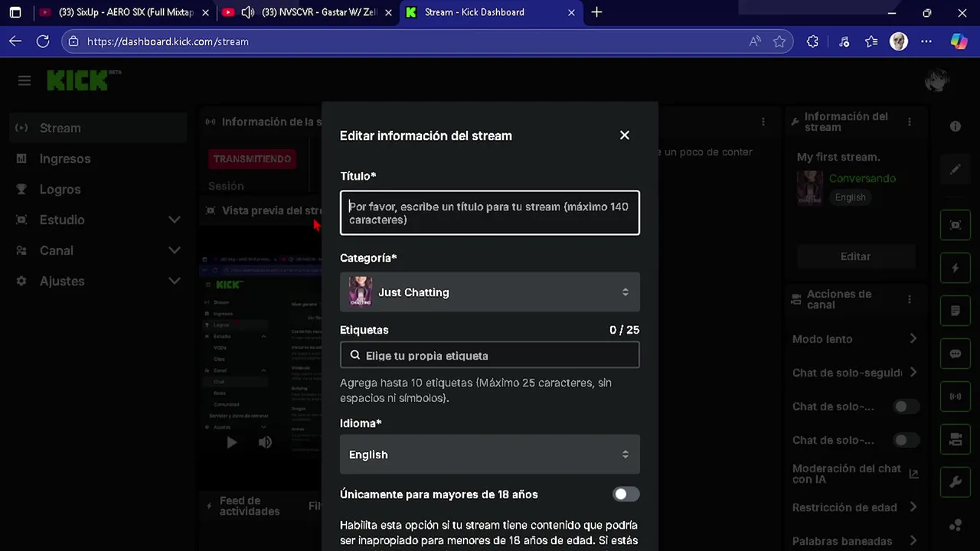Open the Categoría Just Chatting dropdown

click(490, 292)
